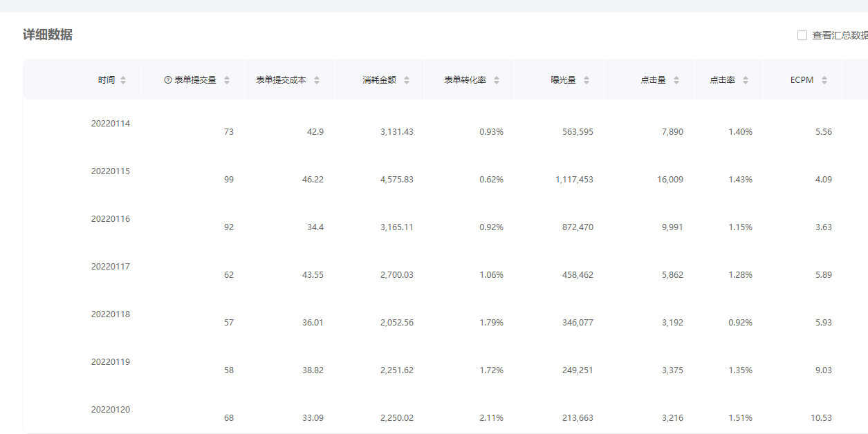Click the date cell 20220120
The image size is (868, 434).
[111, 409]
